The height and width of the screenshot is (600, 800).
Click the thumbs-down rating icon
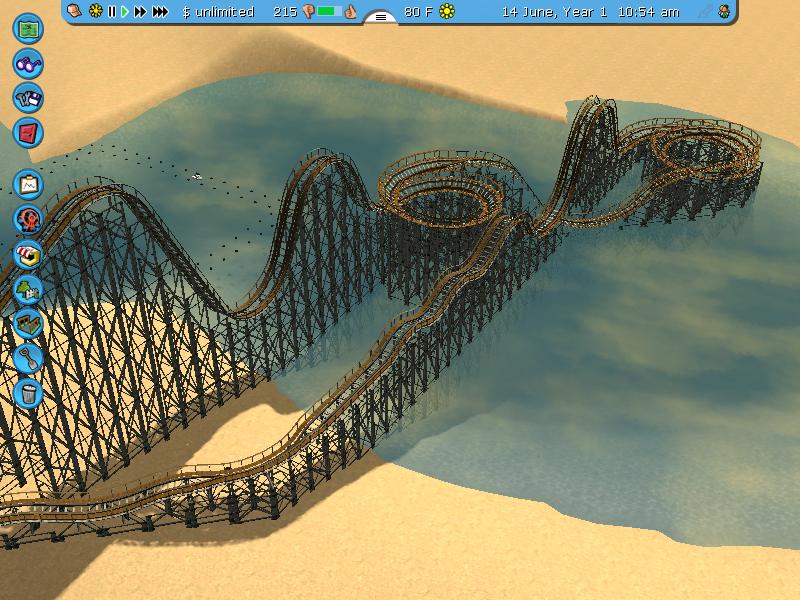308,12
